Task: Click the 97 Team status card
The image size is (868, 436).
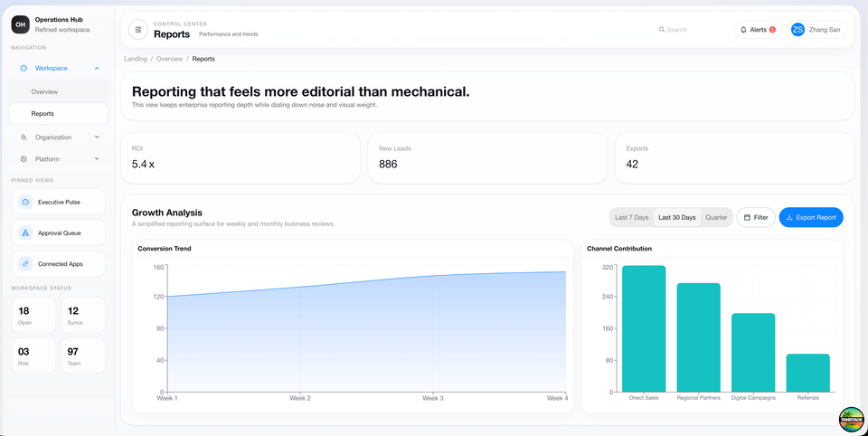Action: pyautogui.click(x=83, y=355)
